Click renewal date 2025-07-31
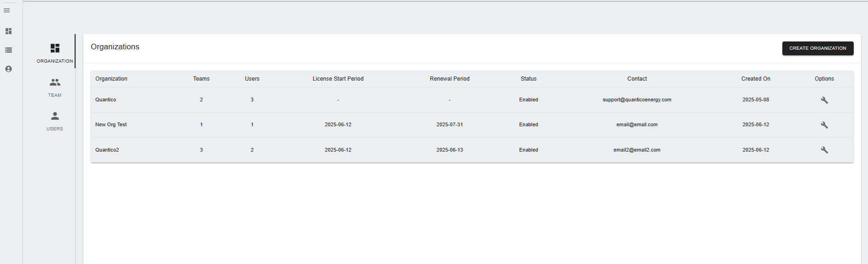 pos(450,124)
